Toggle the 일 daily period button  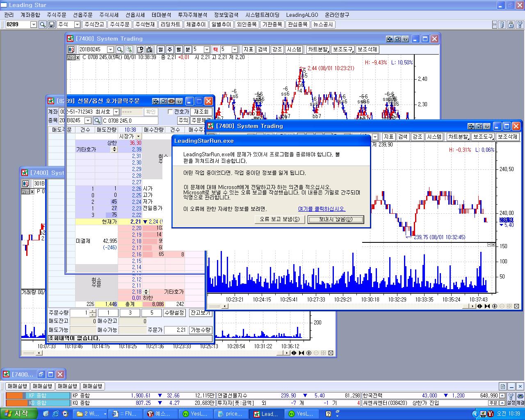coord(160,50)
